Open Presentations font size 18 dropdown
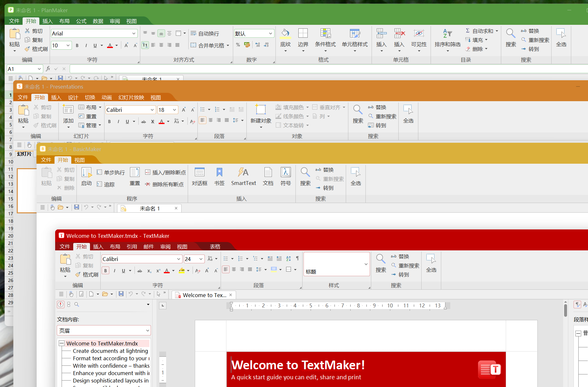 [174, 110]
